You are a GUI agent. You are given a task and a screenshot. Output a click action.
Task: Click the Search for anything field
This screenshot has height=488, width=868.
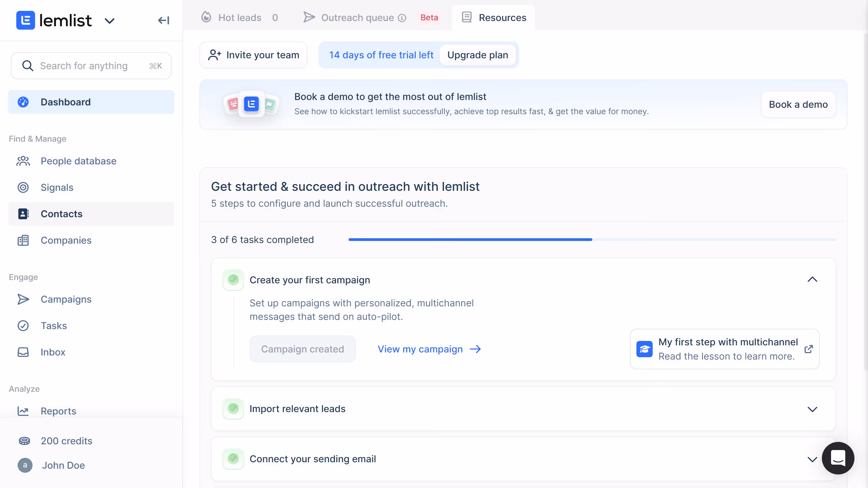click(91, 66)
